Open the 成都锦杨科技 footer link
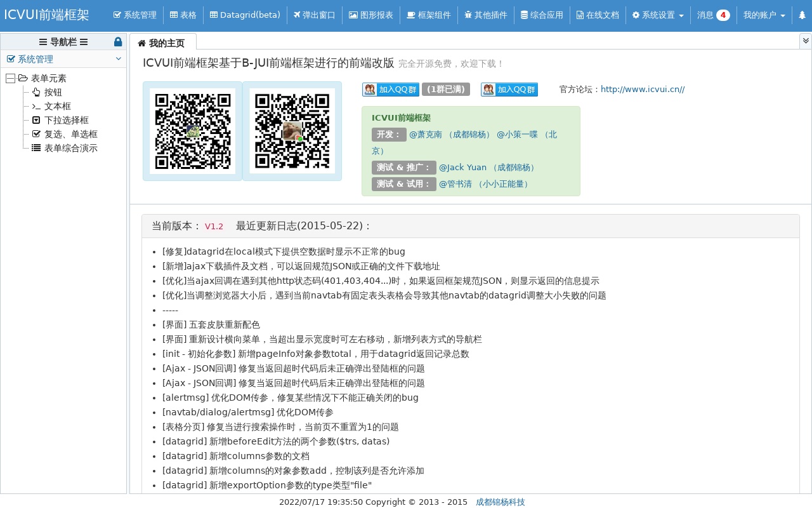Viewport: 812px width, 508px height. click(501, 502)
